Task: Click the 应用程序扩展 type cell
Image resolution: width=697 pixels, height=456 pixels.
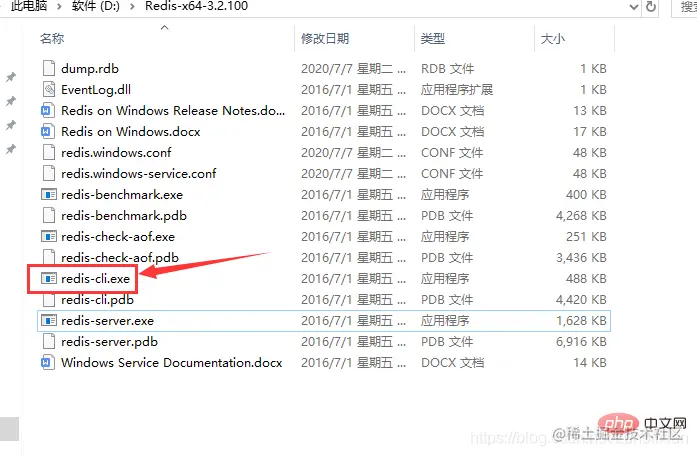Action: point(457,89)
